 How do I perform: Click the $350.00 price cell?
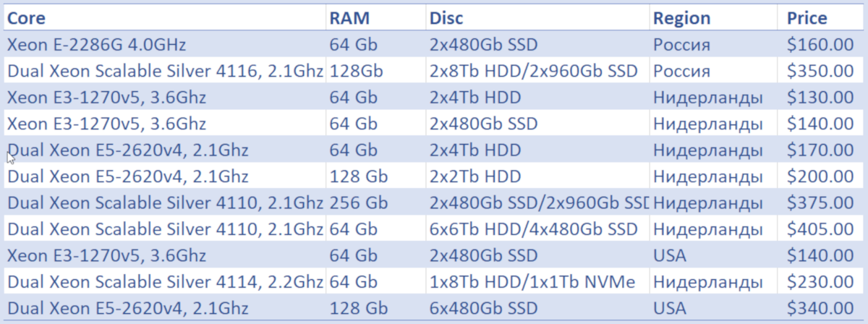coord(824,71)
